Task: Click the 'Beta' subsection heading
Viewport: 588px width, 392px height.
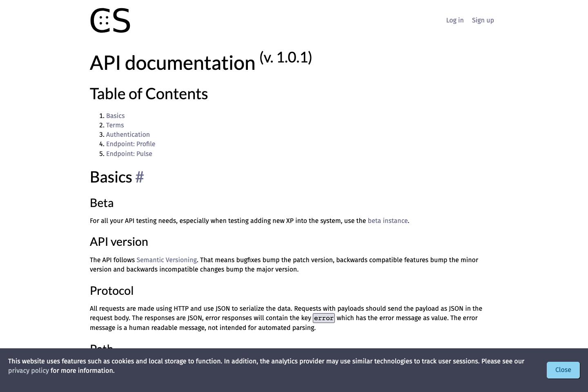Action: click(x=101, y=203)
